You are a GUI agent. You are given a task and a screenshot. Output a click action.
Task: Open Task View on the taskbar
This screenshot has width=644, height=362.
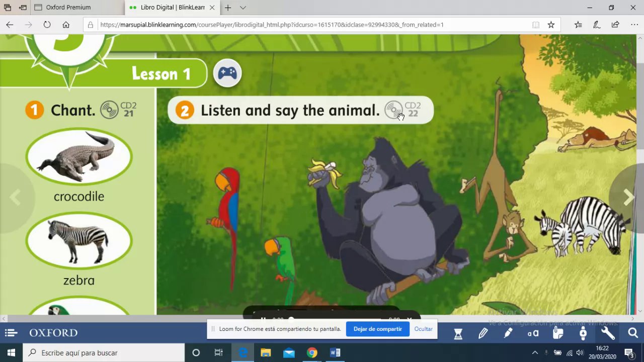pyautogui.click(x=218, y=353)
